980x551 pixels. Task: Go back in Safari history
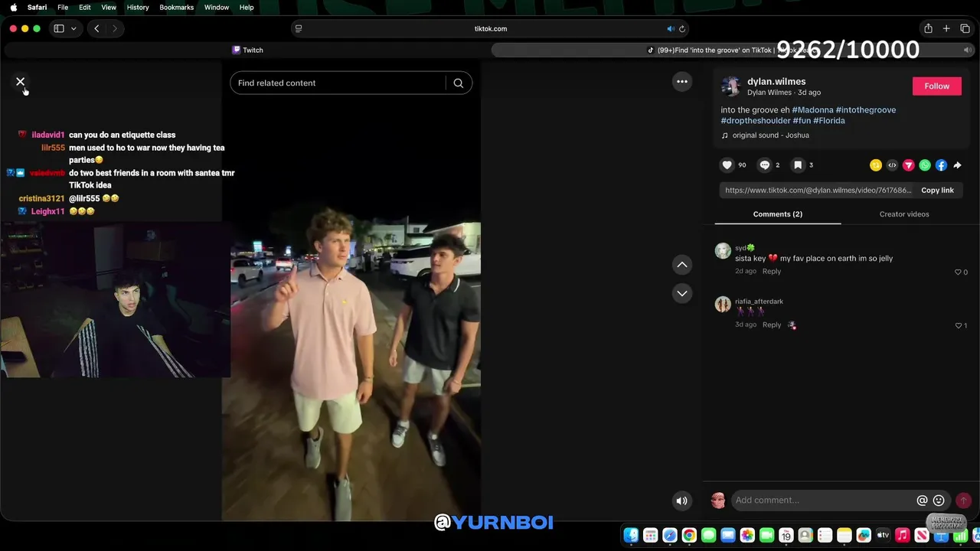(x=96, y=28)
